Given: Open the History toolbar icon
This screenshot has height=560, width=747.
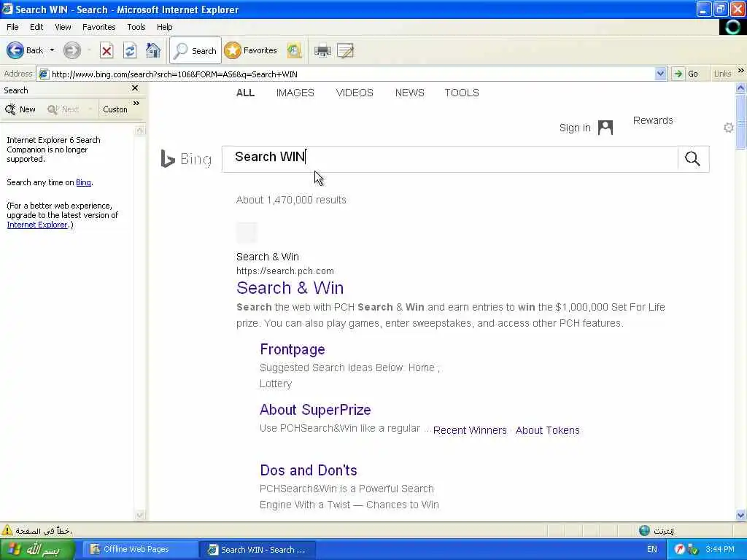Looking at the screenshot, I should tap(294, 50).
